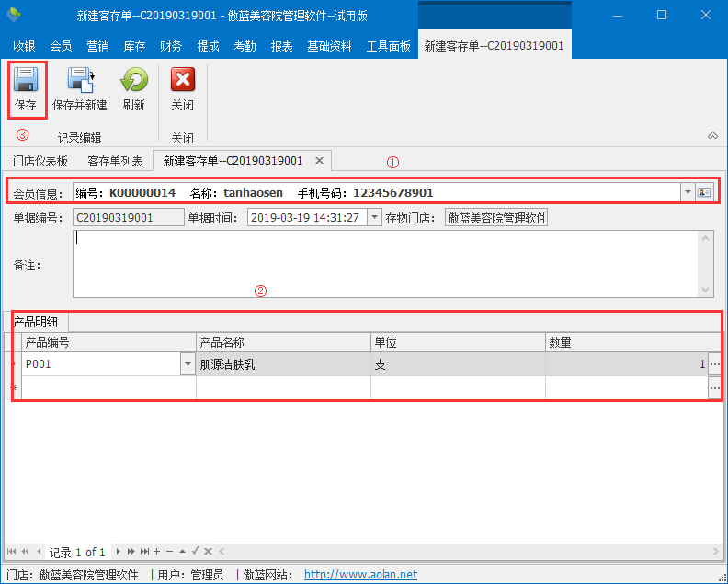728x584 pixels.
Task: Open the 会员信息 member dropdown
Action: point(688,192)
